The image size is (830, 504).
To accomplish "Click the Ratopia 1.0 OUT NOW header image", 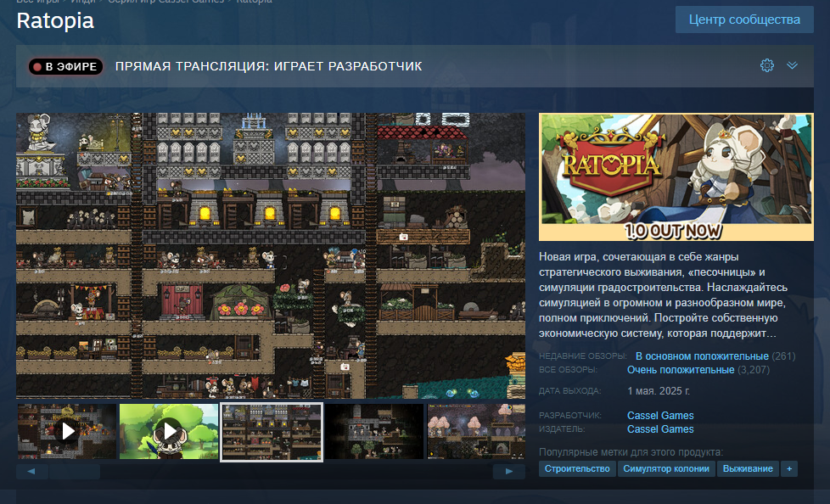I will 676,177.
